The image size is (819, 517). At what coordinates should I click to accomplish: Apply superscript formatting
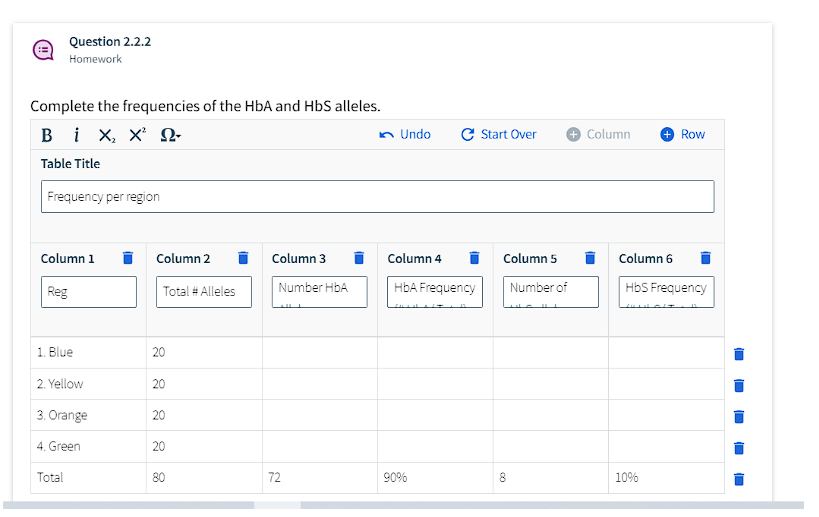pos(137,135)
